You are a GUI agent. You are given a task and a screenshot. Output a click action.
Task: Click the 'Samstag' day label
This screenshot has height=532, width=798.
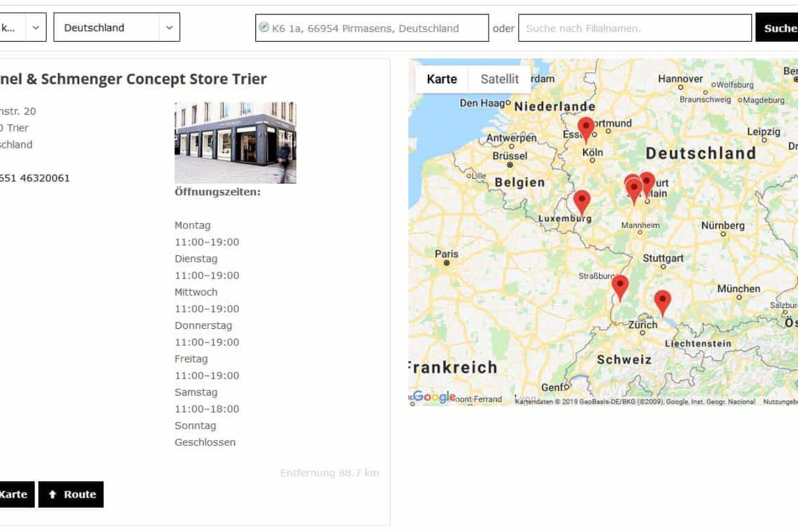196,392
